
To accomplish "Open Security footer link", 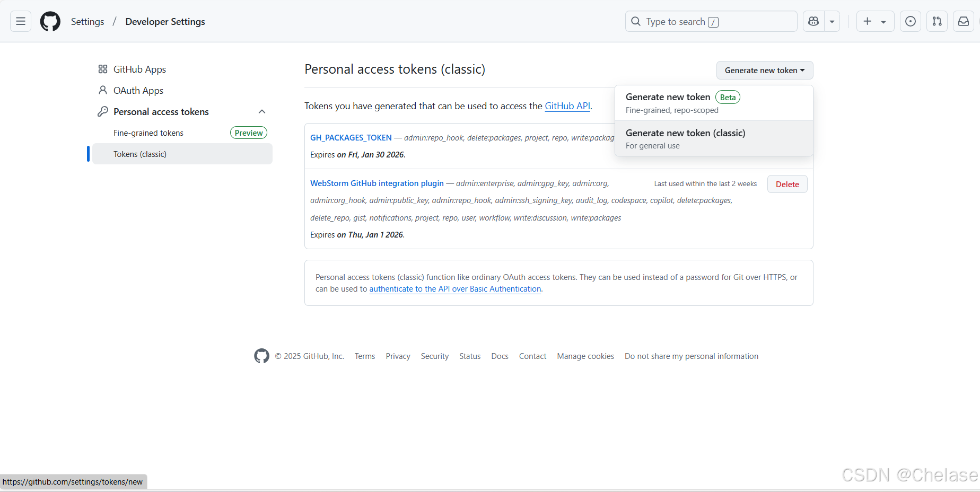I will (x=435, y=356).
